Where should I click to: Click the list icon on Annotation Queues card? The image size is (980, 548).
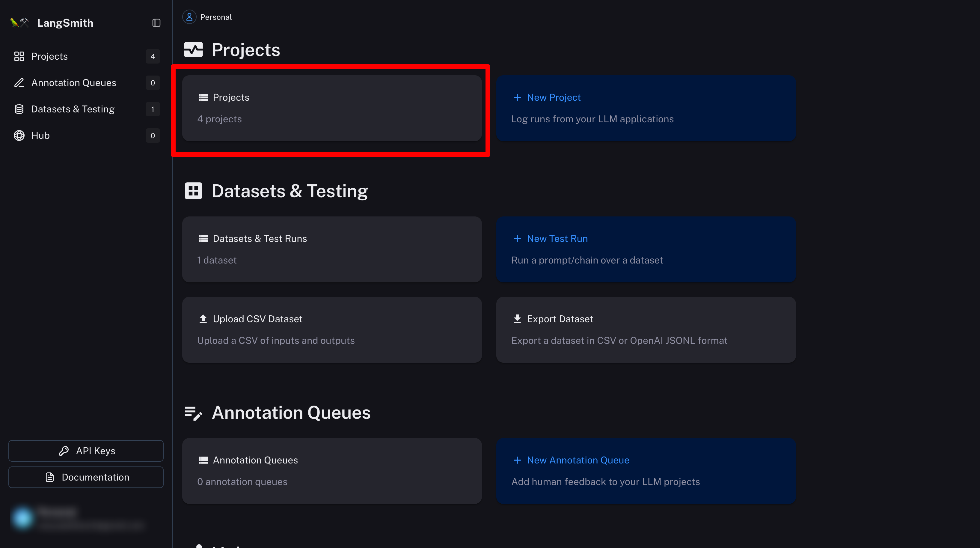(203, 460)
